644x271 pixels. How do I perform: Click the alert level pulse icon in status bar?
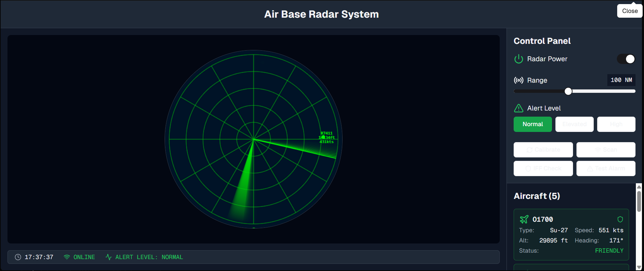tap(109, 257)
